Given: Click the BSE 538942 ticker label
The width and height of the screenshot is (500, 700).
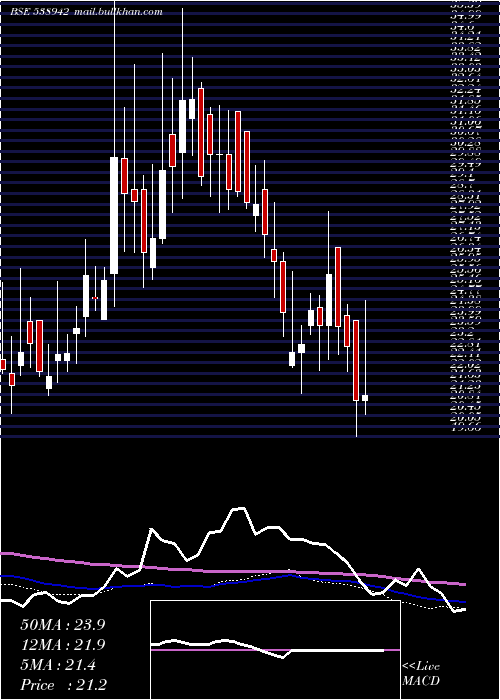Looking at the screenshot, I should click(x=40, y=12).
